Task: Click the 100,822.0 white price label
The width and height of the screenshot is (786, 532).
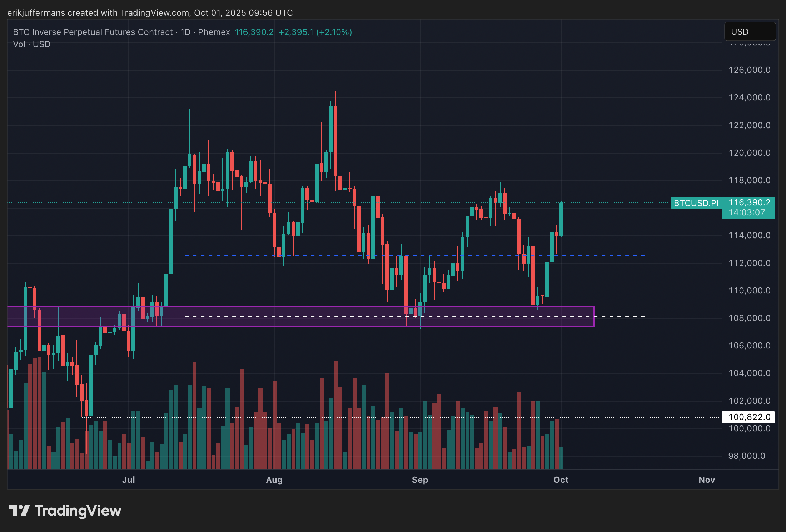Action: [x=749, y=417]
